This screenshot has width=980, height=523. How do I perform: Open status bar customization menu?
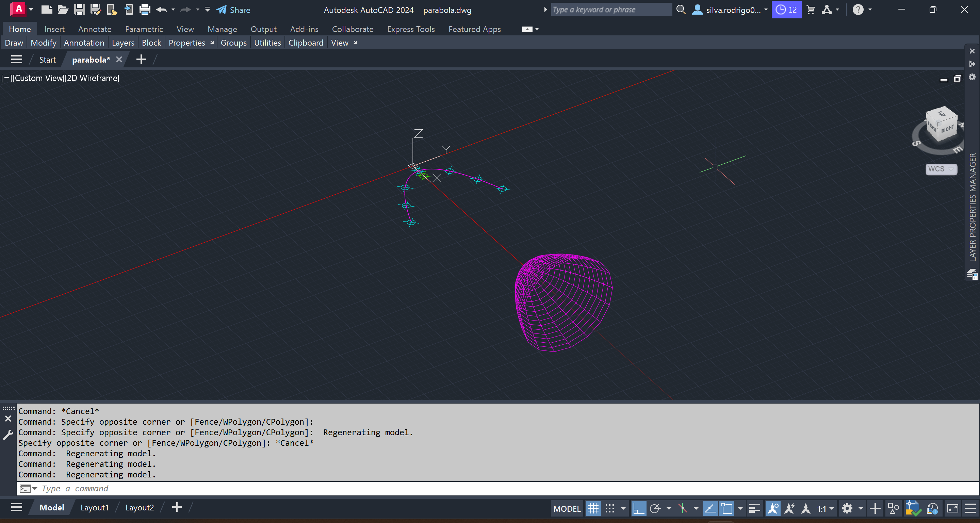pyautogui.click(x=970, y=509)
